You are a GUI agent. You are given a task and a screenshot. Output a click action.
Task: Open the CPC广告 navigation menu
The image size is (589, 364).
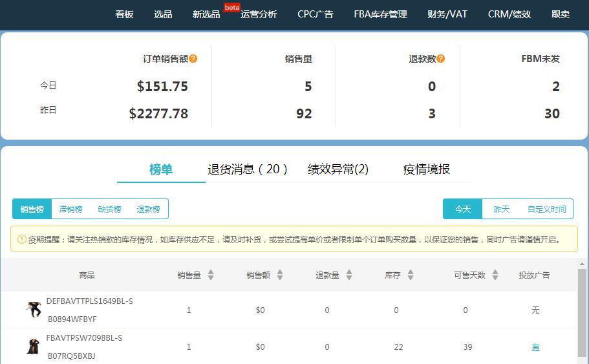316,14
